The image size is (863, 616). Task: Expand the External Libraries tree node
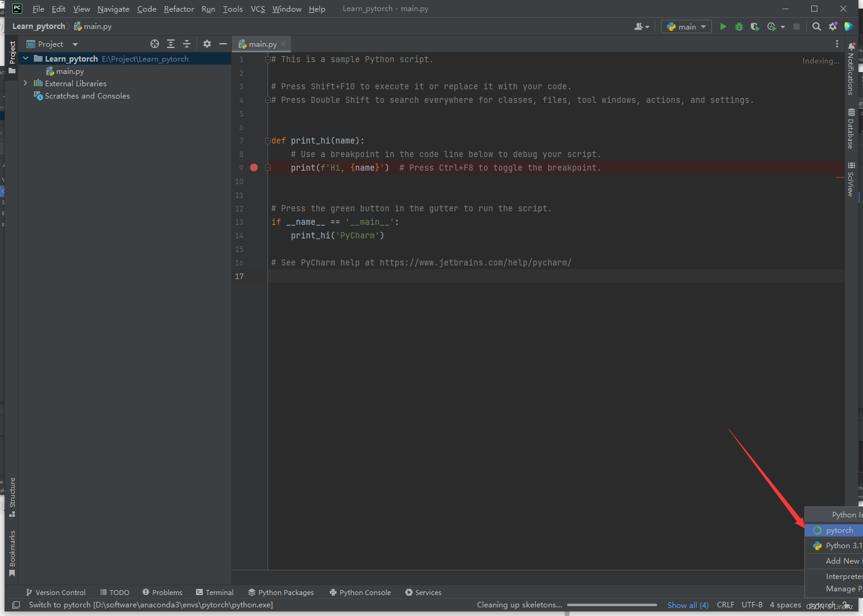25,83
